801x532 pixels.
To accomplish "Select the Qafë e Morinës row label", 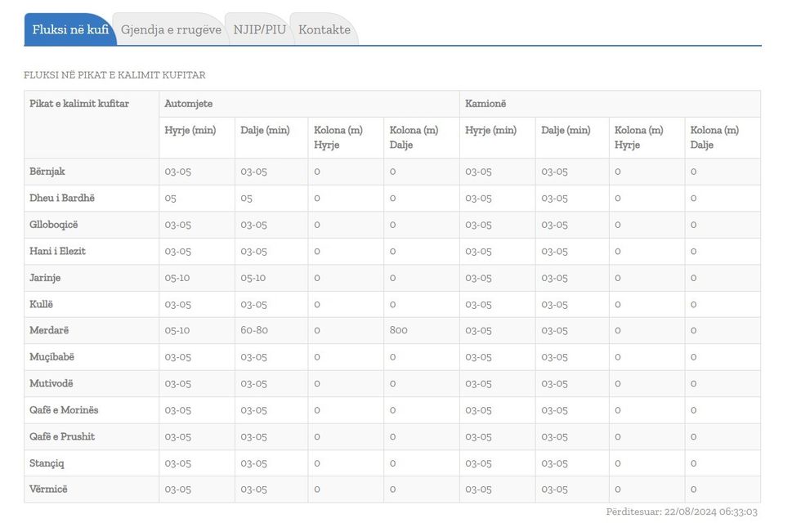I will tap(64, 410).
